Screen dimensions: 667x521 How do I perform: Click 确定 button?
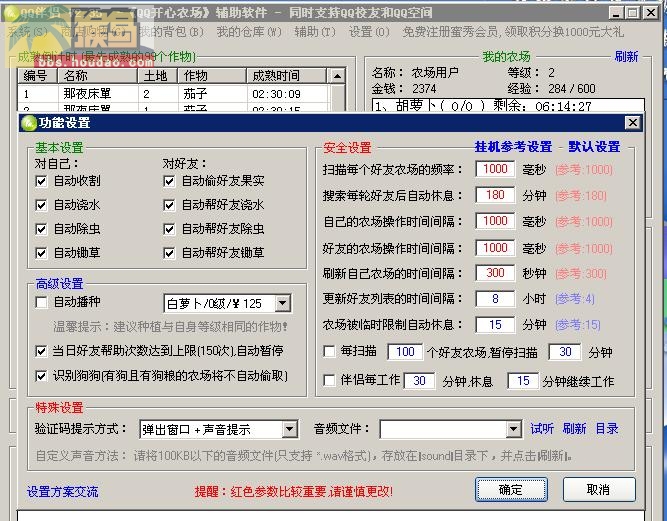(511, 490)
